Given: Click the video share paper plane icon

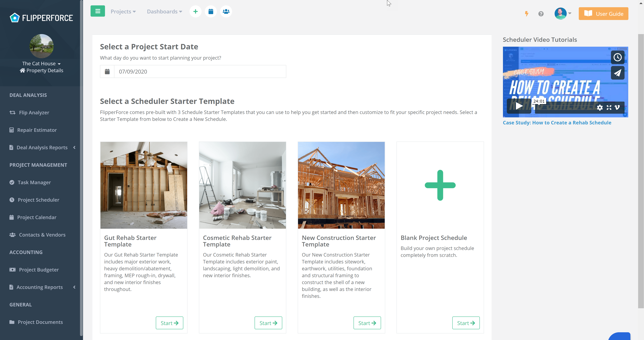Looking at the screenshot, I should [618, 73].
